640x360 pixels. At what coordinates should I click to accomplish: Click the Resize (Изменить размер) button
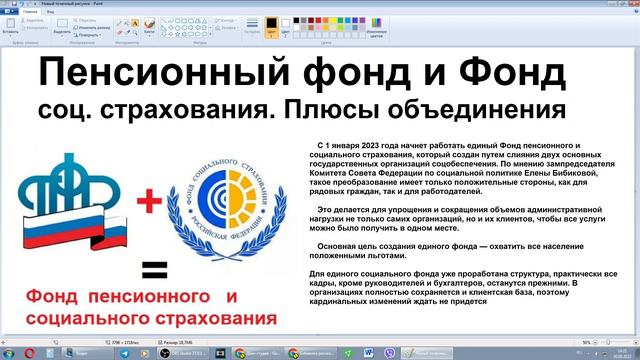[91, 28]
